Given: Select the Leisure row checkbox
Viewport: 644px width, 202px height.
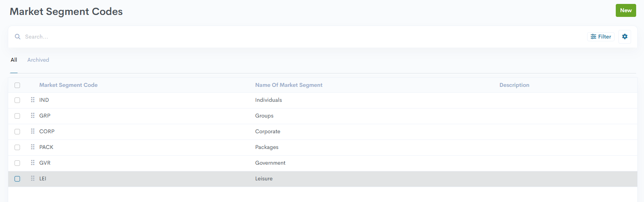Looking at the screenshot, I should [17, 179].
